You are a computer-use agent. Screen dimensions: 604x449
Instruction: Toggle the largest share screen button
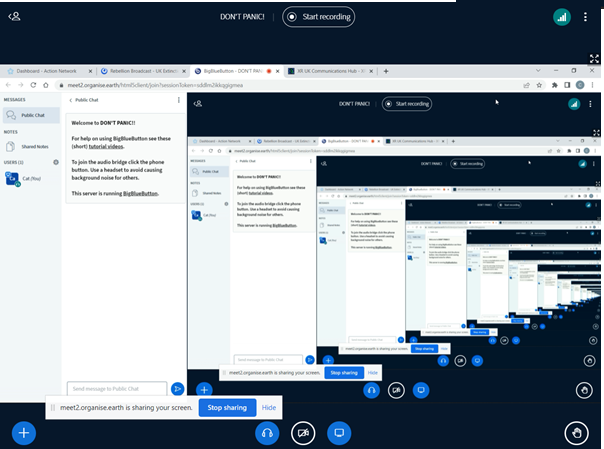pos(339,433)
